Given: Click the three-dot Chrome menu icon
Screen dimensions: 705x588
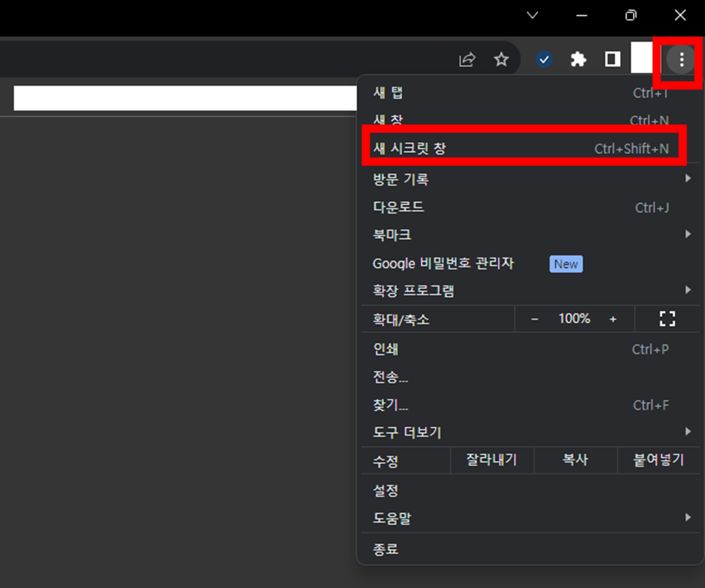Looking at the screenshot, I should (679, 59).
